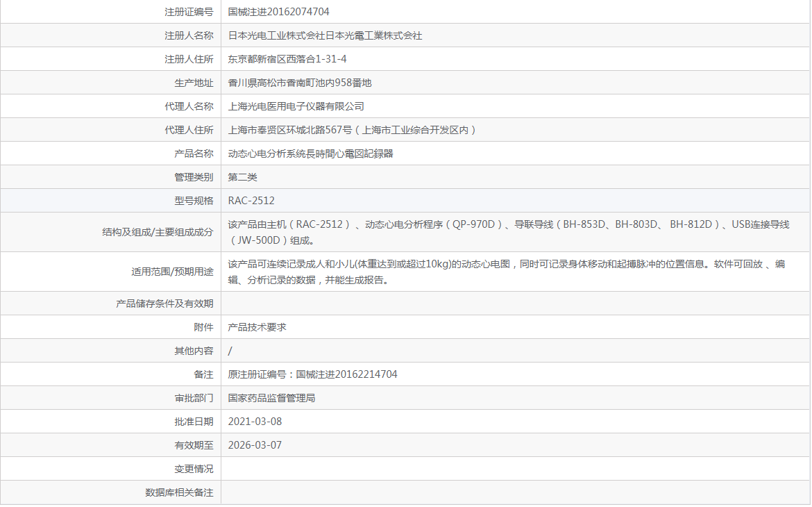Click registrant name 日本光电工业株式会社

pyautogui.click(x=276, y=36)
